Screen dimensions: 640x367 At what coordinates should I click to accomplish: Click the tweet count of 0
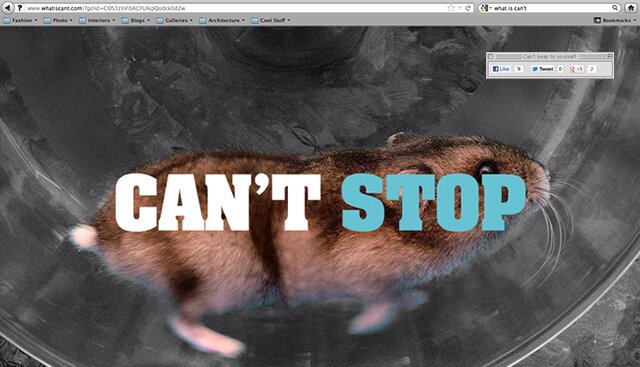[560, 69]
